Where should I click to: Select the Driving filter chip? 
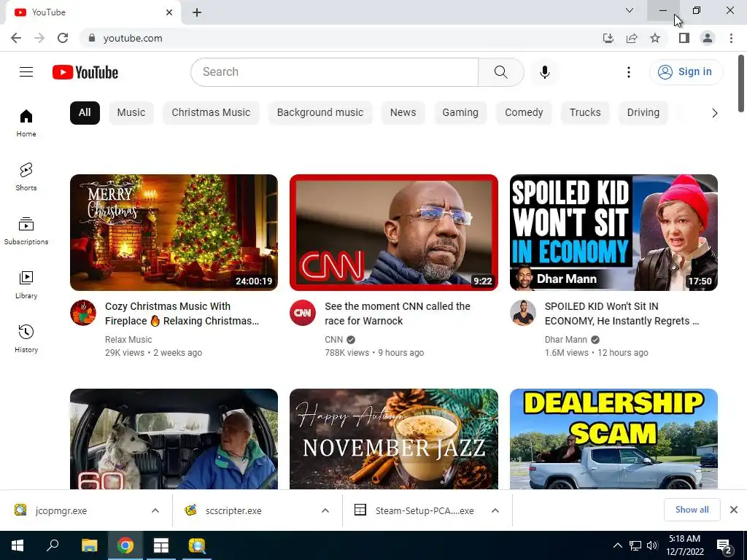click(643, 113)
